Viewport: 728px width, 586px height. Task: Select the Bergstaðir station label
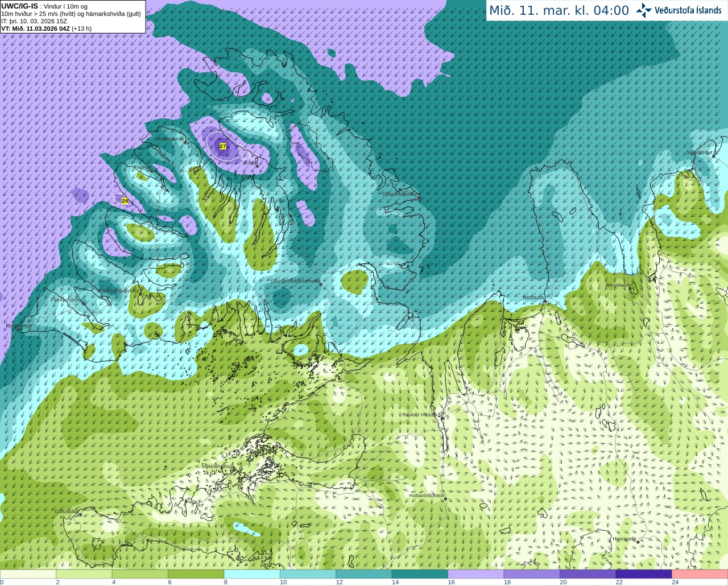click(x=618, y=285)
